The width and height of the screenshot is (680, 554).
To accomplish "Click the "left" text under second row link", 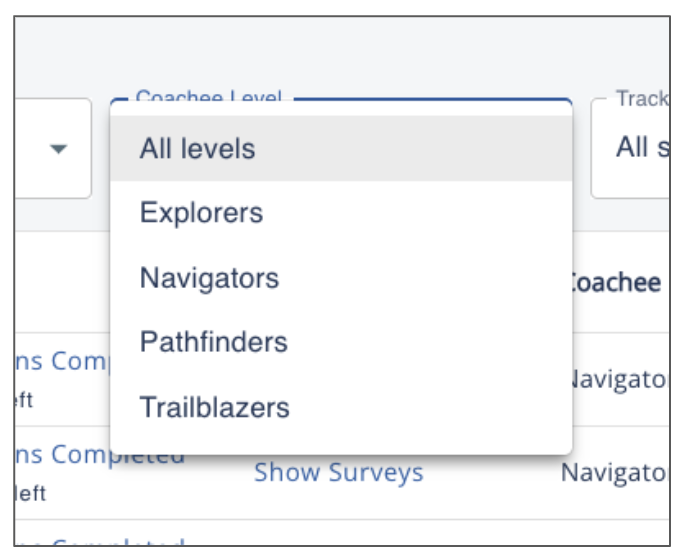I will pos(30,494).
